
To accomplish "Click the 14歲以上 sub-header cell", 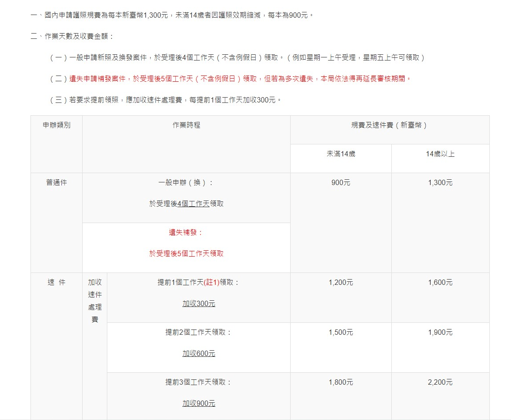I will click(440, 154).
